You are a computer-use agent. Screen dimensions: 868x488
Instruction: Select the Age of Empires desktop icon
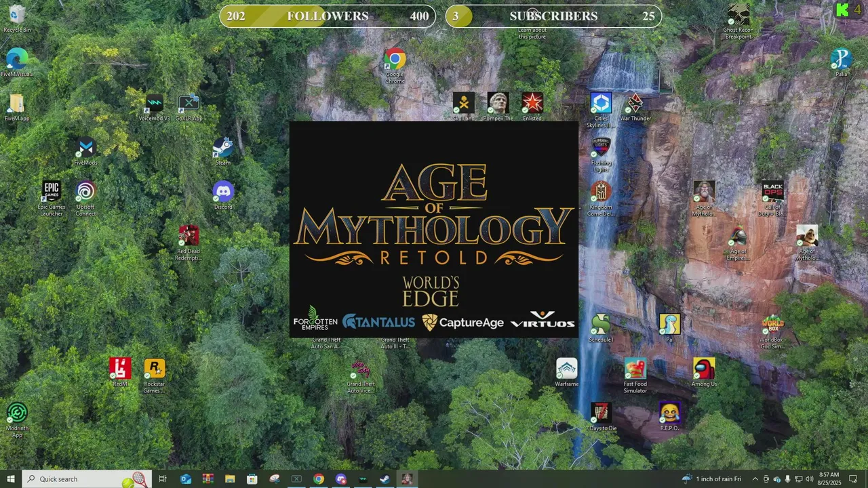click(738, 243)
